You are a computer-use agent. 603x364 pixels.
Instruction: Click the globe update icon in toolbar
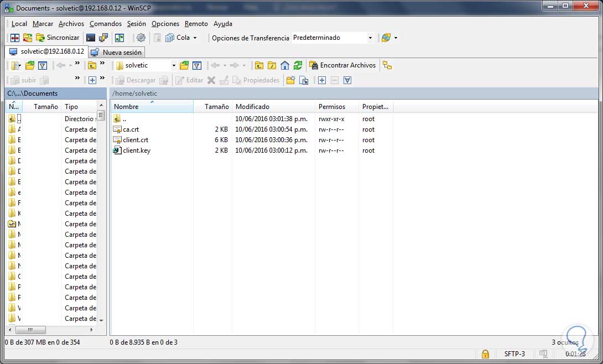386,38
